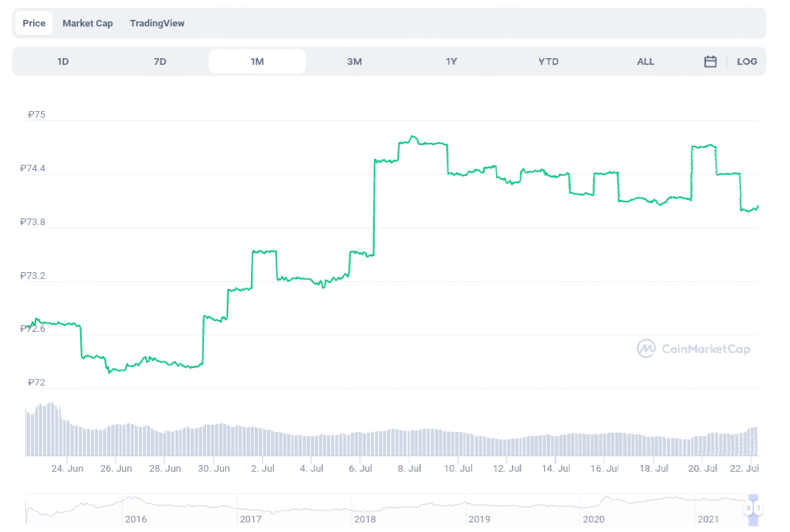
Task: Keep 1M range active by clicking it
Action: click(257, 62)
